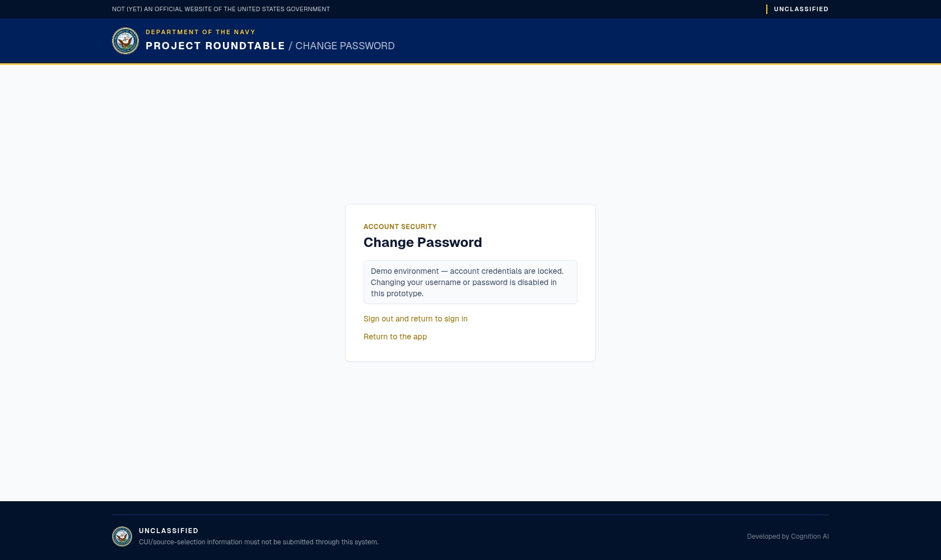Click the CUI/source-selection footer warning text
Image resolution: width=941 pixels, height=560 pixels.
(259, 542)
